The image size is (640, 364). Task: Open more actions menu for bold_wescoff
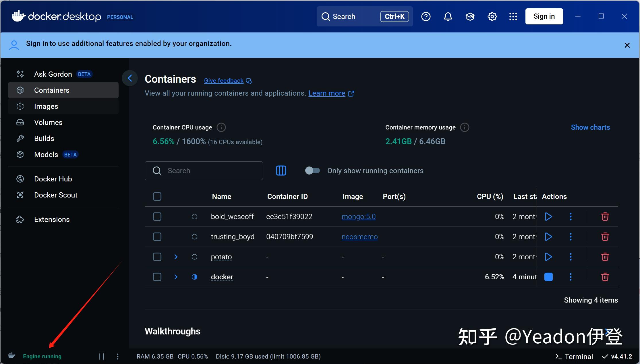click(x=570, y=216)
